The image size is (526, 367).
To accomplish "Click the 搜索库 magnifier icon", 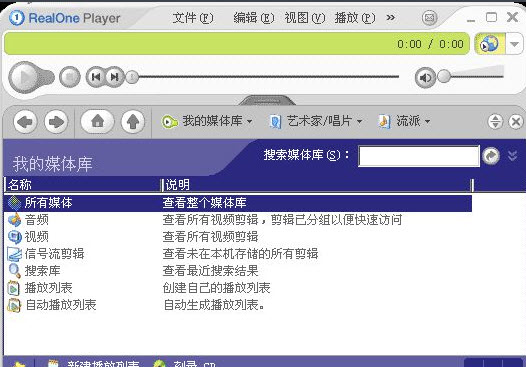I will pos(14,271).
